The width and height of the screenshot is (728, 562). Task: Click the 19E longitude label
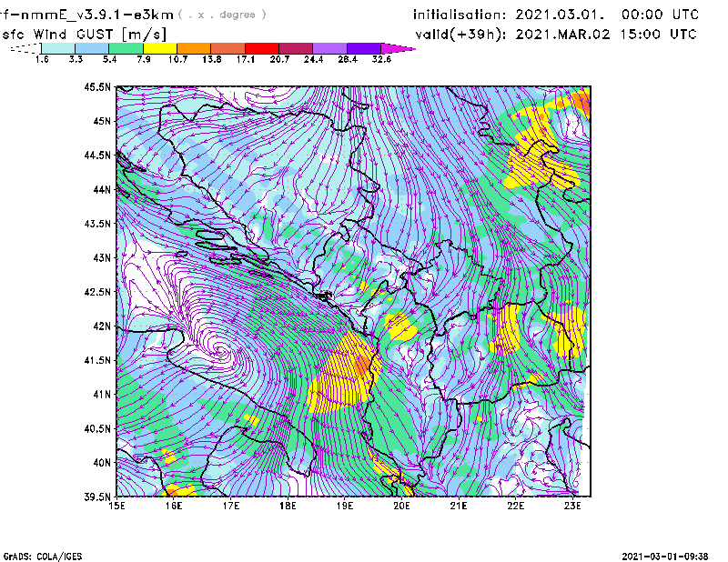345,506
